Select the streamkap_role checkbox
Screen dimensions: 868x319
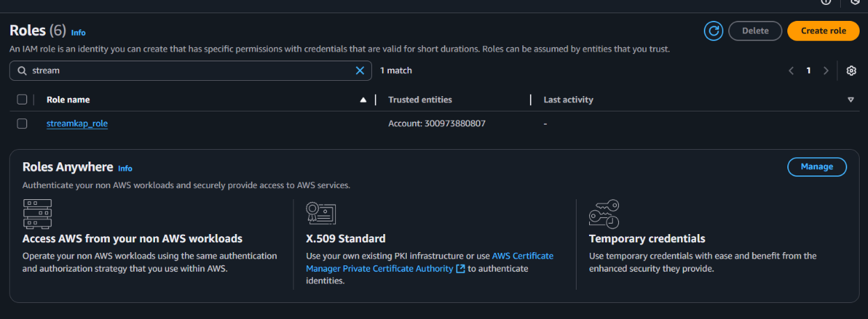tap(22, 123)
